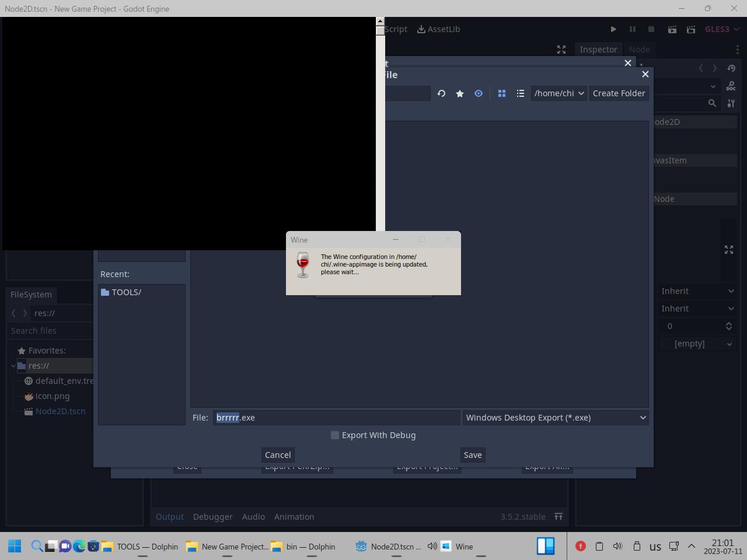Stop the running scene
This screenshot has height=560, width=747.
(x=651, y=29)
